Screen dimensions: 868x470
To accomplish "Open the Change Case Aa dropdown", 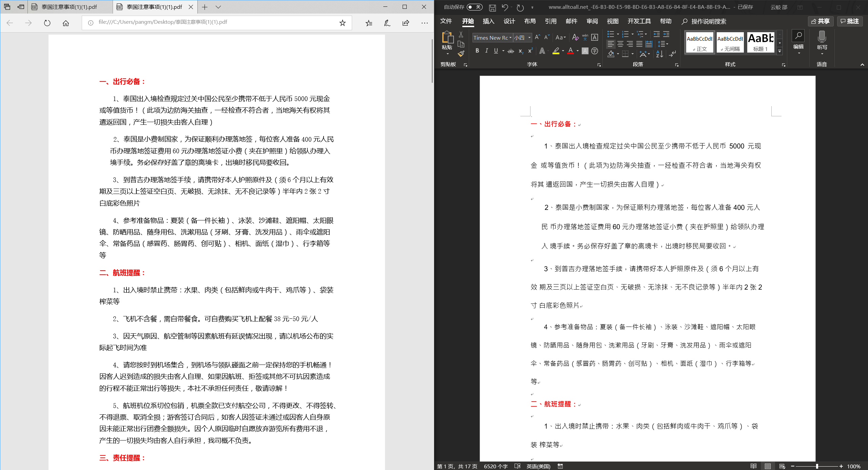I will coord(561,38).
